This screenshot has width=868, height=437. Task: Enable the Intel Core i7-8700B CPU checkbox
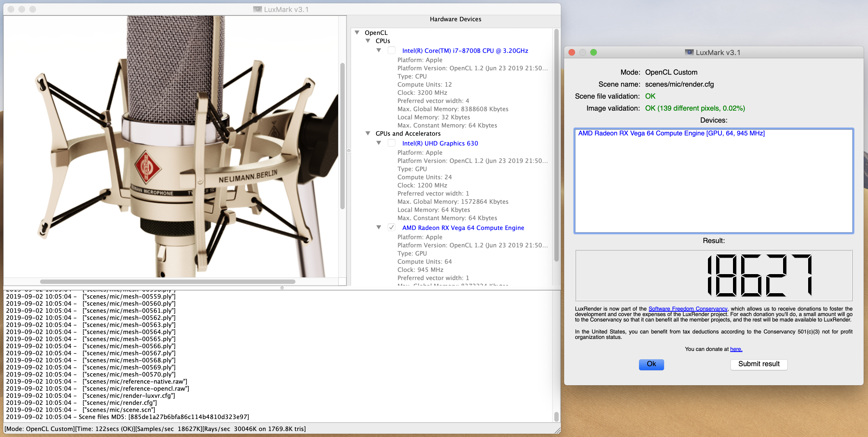[x=391, y=50]
